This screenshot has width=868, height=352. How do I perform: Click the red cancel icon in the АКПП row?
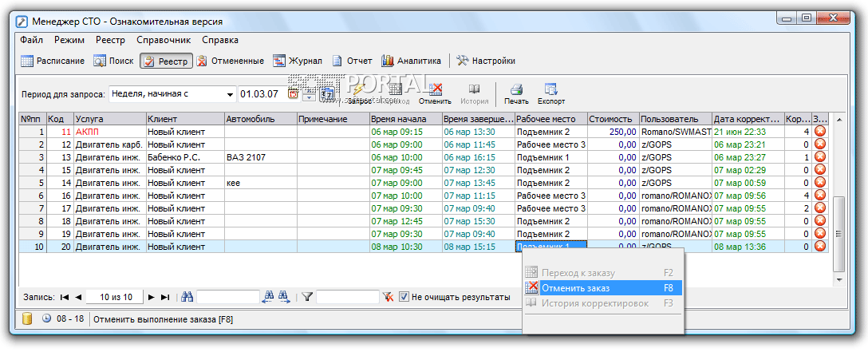coord(820,131)
